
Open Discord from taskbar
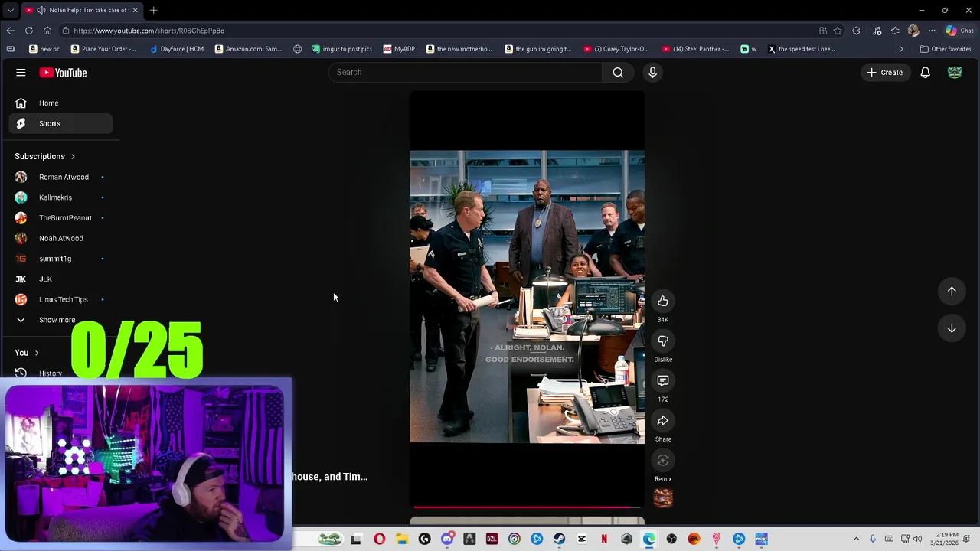coord(447,539)
